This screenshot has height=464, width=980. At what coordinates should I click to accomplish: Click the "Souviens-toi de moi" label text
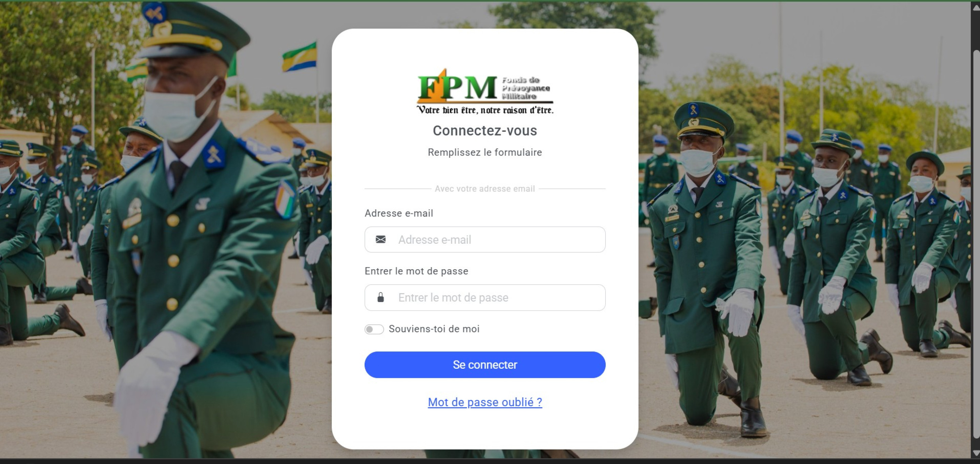[x=434, y=329]
